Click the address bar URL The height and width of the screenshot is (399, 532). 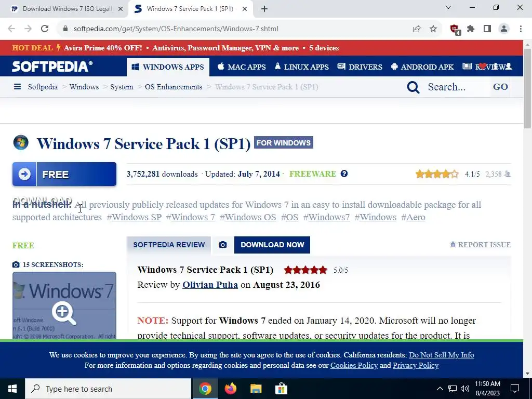pyautogui.click(x=176, y=29)
